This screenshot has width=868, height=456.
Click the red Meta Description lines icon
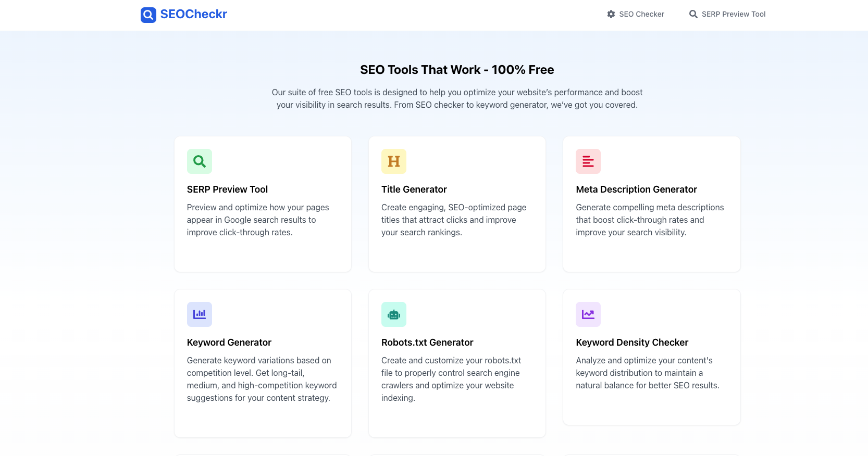click(588, 161)
